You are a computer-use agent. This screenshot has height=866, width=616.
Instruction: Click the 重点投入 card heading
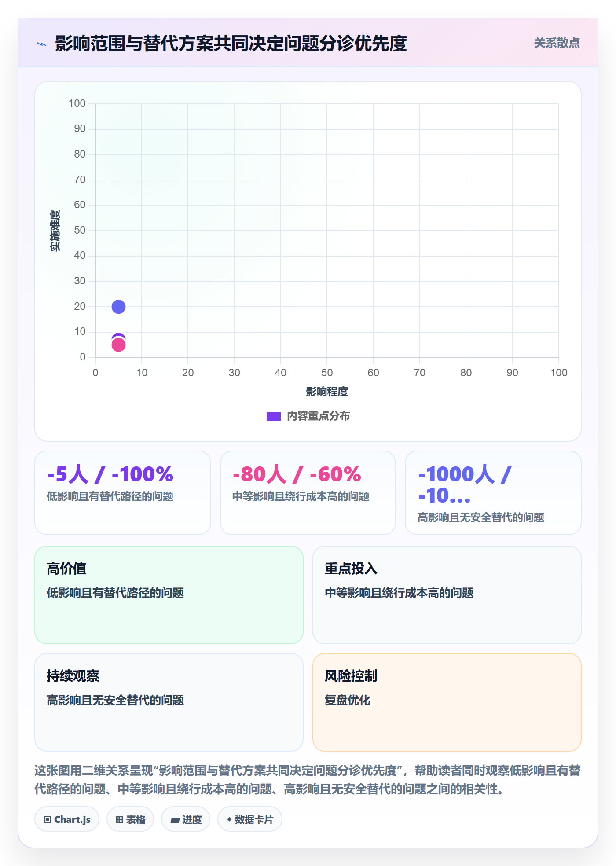(351, 569)
